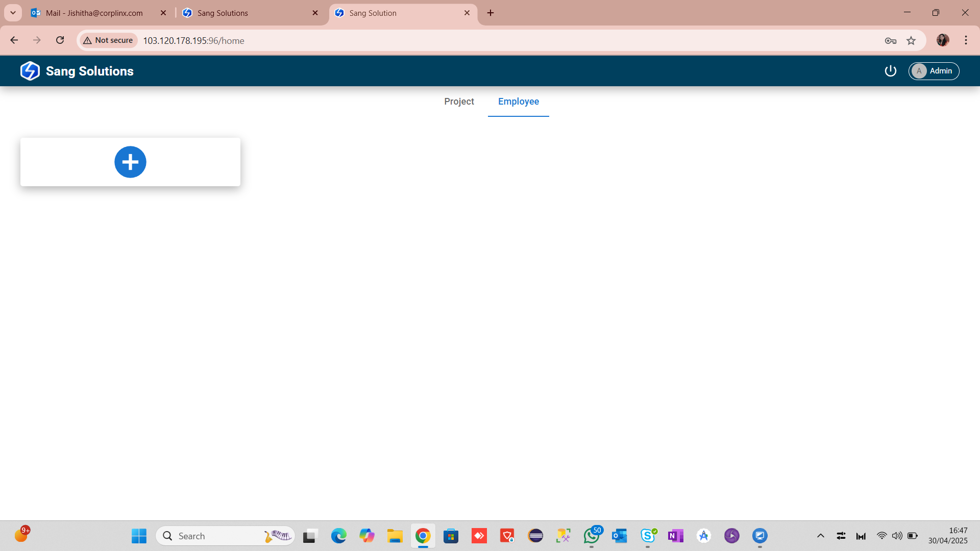Bookmark page with star icon
Screen dimensions: 980x551
point(911,41)
